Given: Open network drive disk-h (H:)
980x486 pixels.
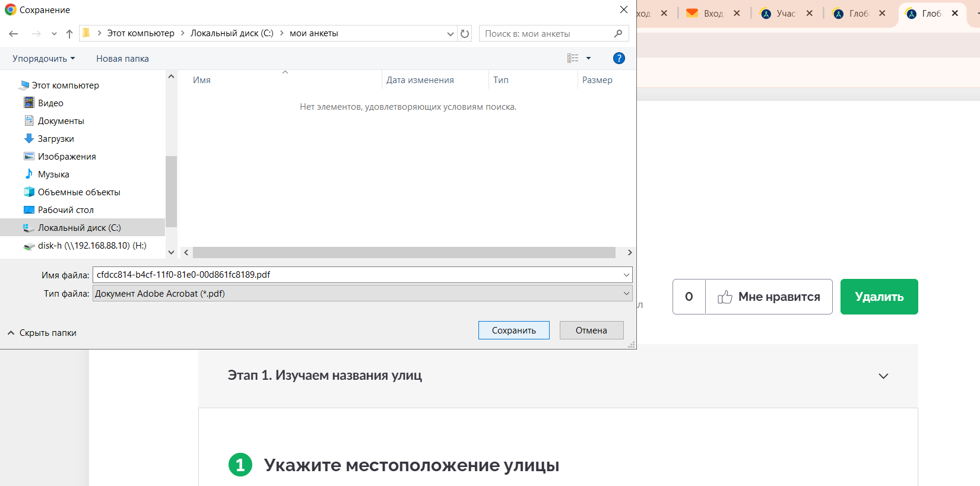Looking at the screenshot, I should 92,246.
